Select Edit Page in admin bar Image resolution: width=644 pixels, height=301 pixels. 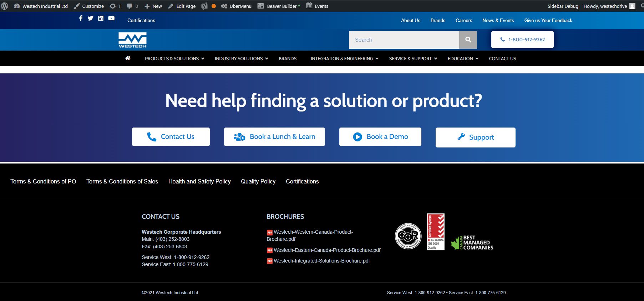point(182,6)
